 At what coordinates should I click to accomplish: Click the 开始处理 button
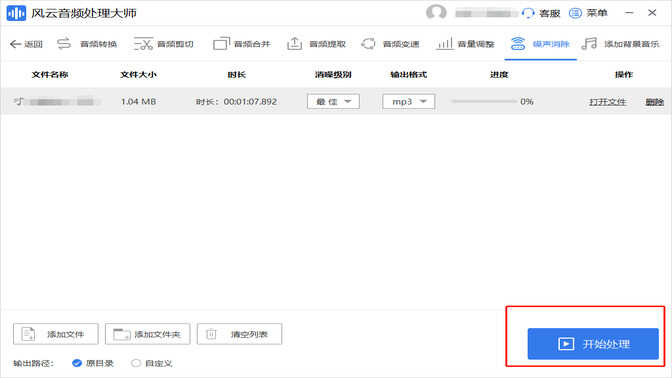point(593,344)
